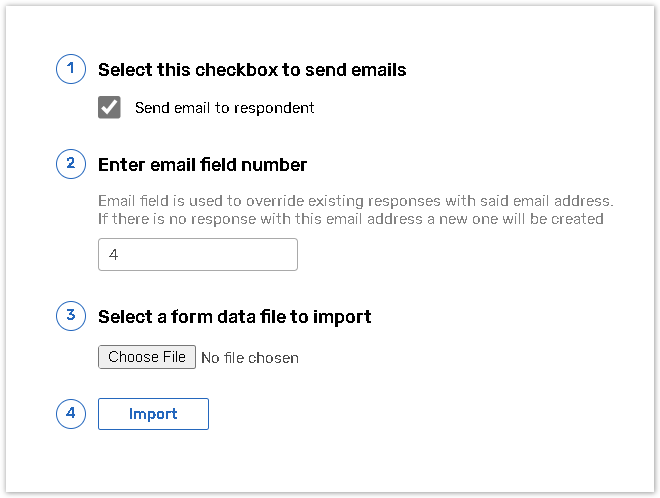Click the step 4 circle icon
Screen dimensions: 660x498
click(71, 413)
